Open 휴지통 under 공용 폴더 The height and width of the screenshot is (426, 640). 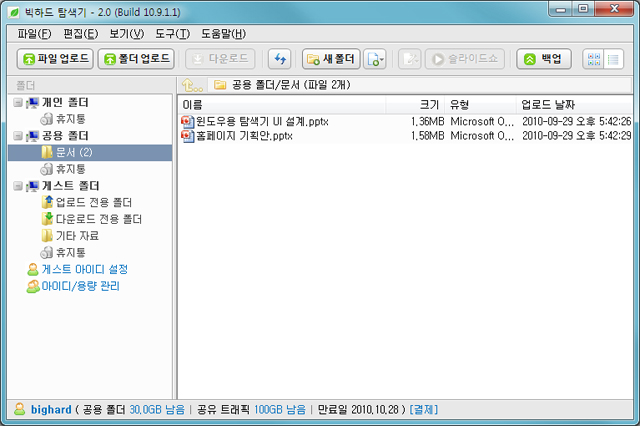click(x=70, y=169)
